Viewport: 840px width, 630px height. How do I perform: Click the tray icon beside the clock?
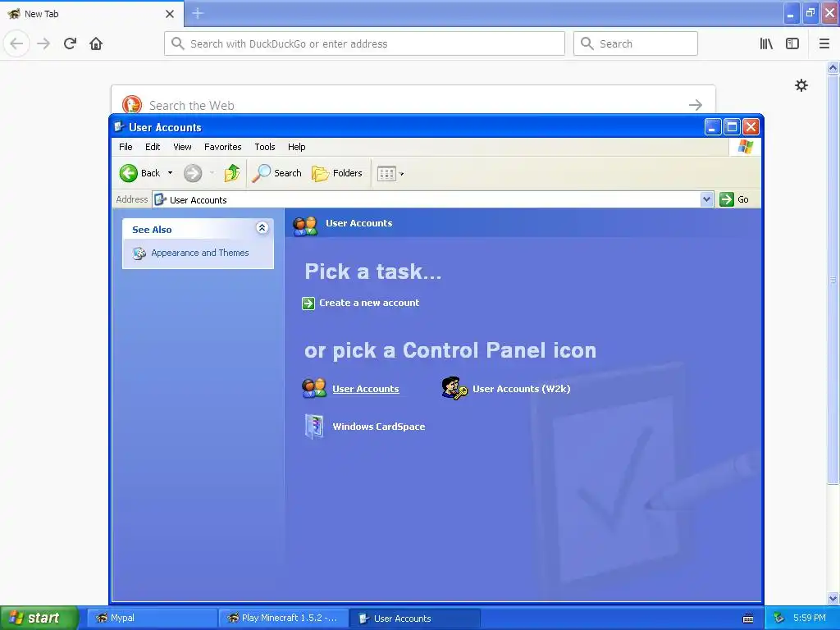click(x=778, y=618)
